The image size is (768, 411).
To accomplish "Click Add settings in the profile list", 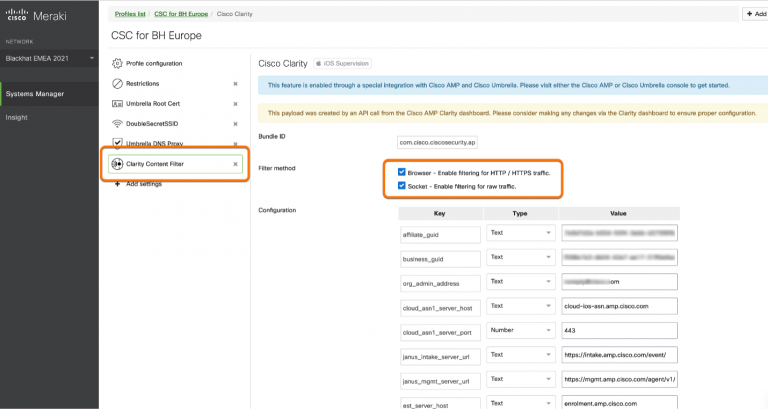I will (143, 184).
